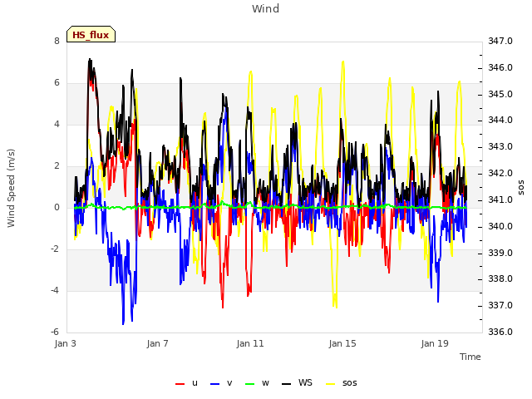Viewport: 532px width, 399px height.
Task: Click the left axis value -6
Action: coord(55,332)
